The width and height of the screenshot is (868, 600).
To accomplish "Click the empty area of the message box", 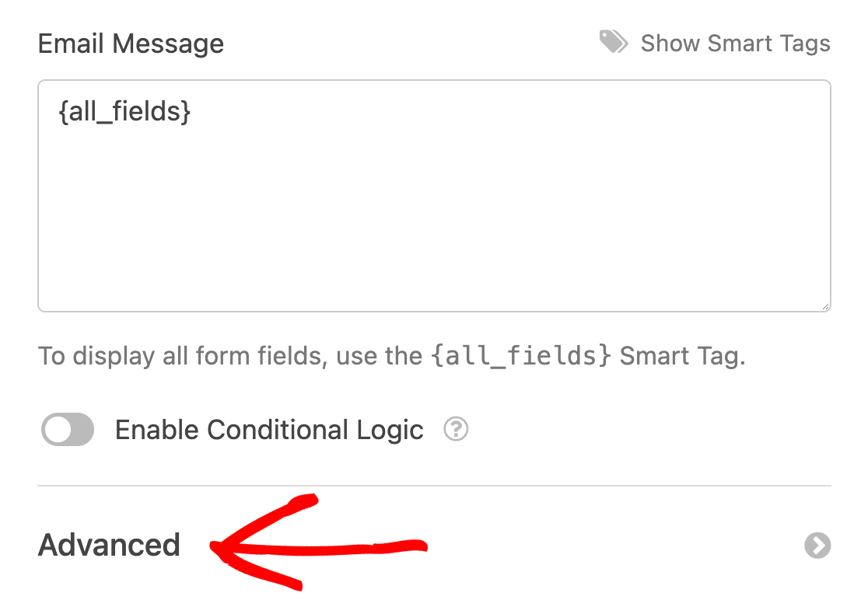I will click(x=434, y=222).
